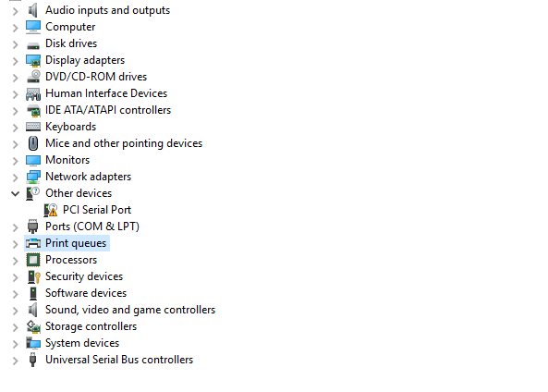Click the Processors chip icon

33,260
